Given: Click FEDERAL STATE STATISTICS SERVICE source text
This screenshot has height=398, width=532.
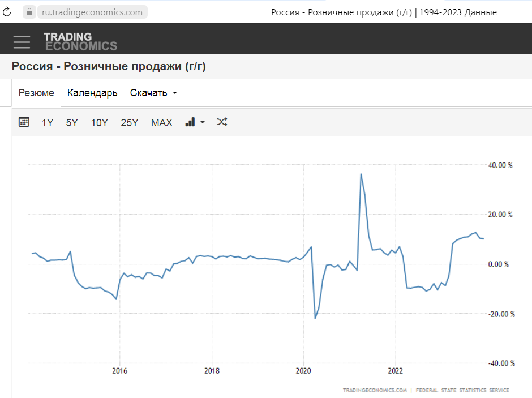Looking at the screenshot, I should point(462,390).
